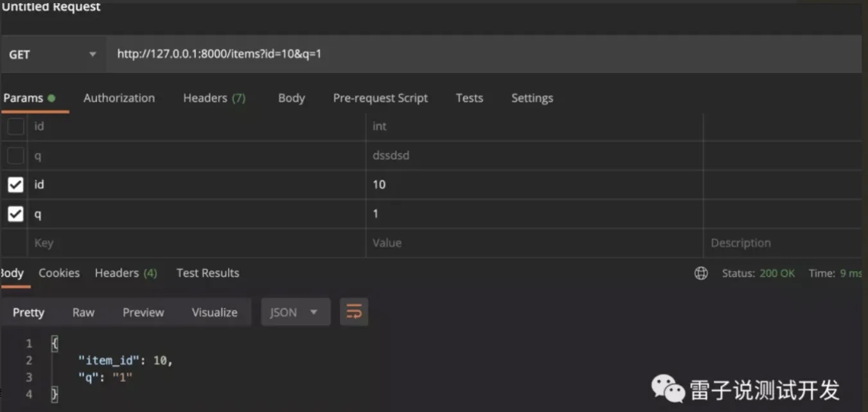The image size is (868, 412).
Task: Click the Untitled Request title
Action: click(51, 7)
